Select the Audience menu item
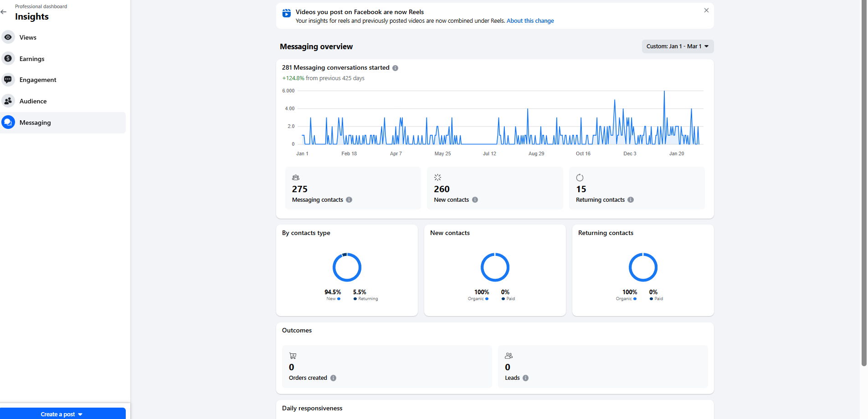 [33, 101]
